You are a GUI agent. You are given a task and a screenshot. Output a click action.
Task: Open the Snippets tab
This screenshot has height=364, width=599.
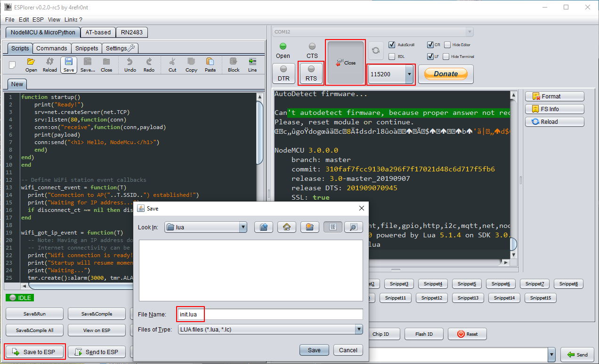click(x=87, y=48)
